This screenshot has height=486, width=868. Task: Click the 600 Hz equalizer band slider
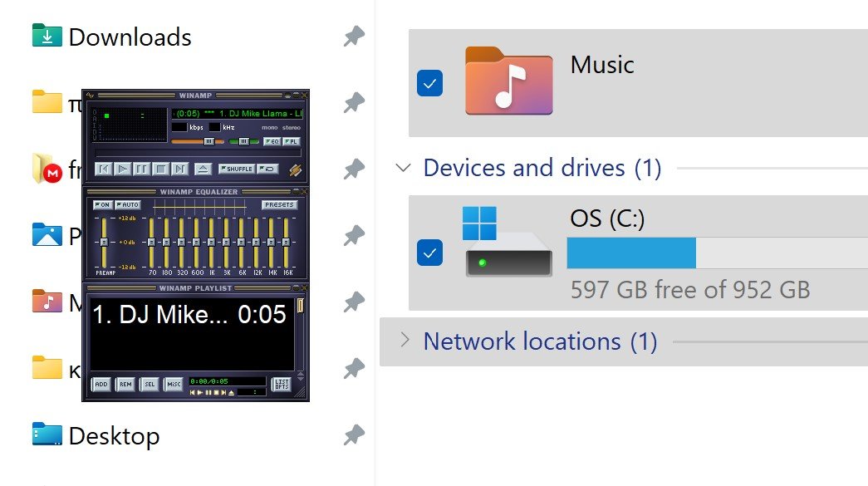point(197,243)
